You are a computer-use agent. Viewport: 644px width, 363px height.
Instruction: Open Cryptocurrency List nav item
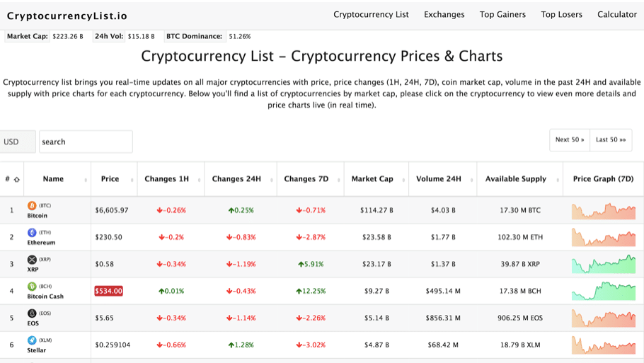[x=371, y=14]
